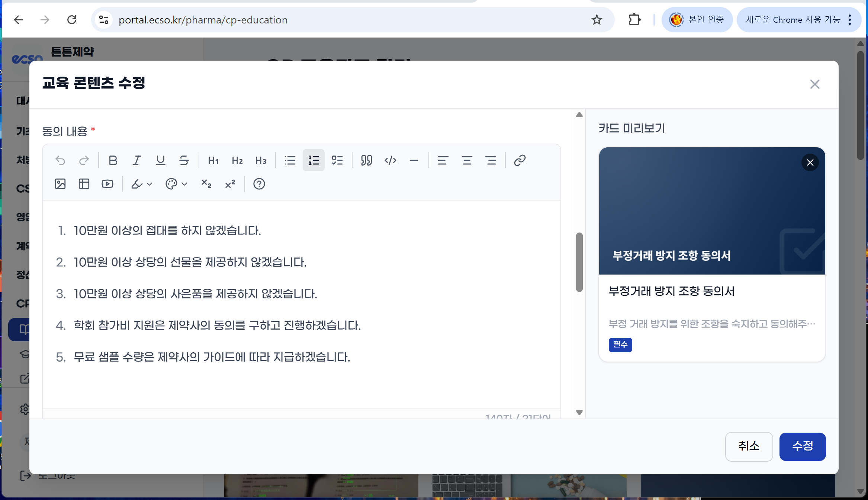The width and height of the screenshot is (868, 500).
Task: Apply Heading 1 style
Action: click(x=213, y=160)
